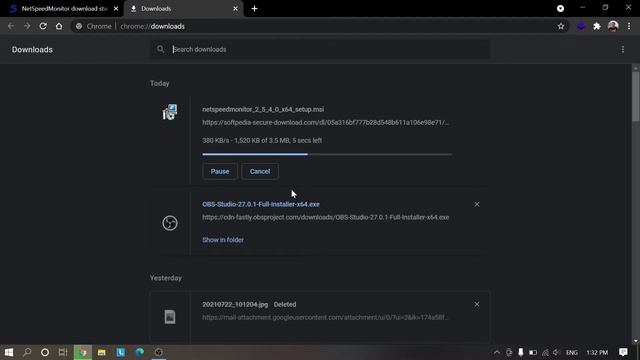Bookmark this page with the star icon

click(561, 26)
